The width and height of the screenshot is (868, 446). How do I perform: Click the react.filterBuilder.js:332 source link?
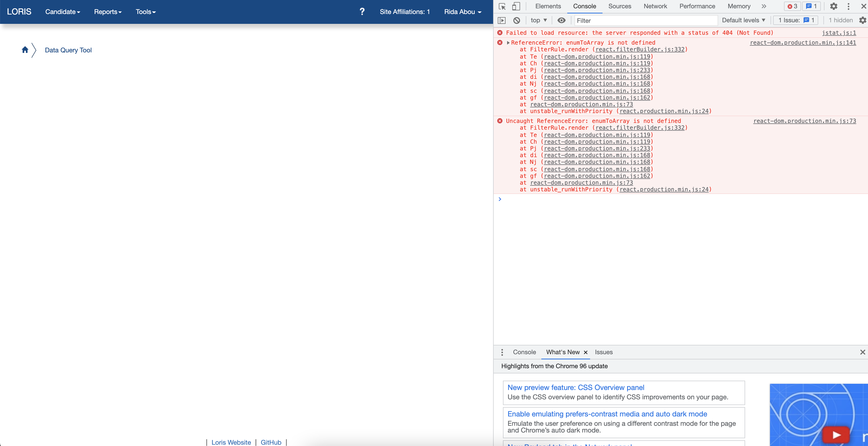click(x=640, y=49)
